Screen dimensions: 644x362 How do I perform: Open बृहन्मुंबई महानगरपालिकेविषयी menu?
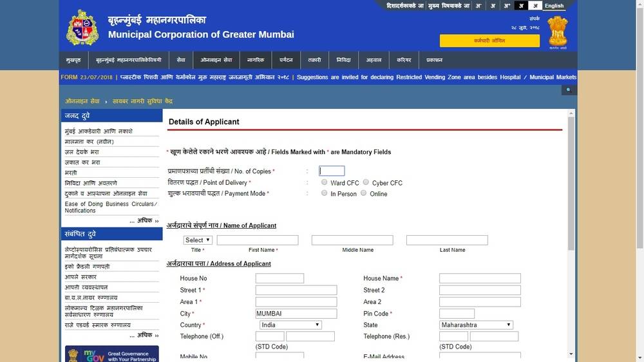[x=129, y=60]
